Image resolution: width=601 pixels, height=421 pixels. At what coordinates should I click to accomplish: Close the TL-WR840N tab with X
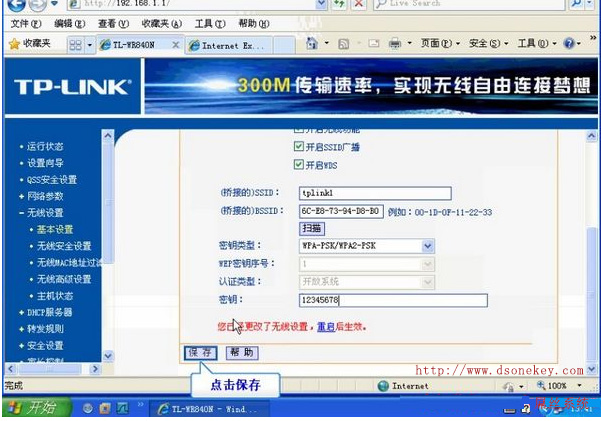[x=176, y=45]
